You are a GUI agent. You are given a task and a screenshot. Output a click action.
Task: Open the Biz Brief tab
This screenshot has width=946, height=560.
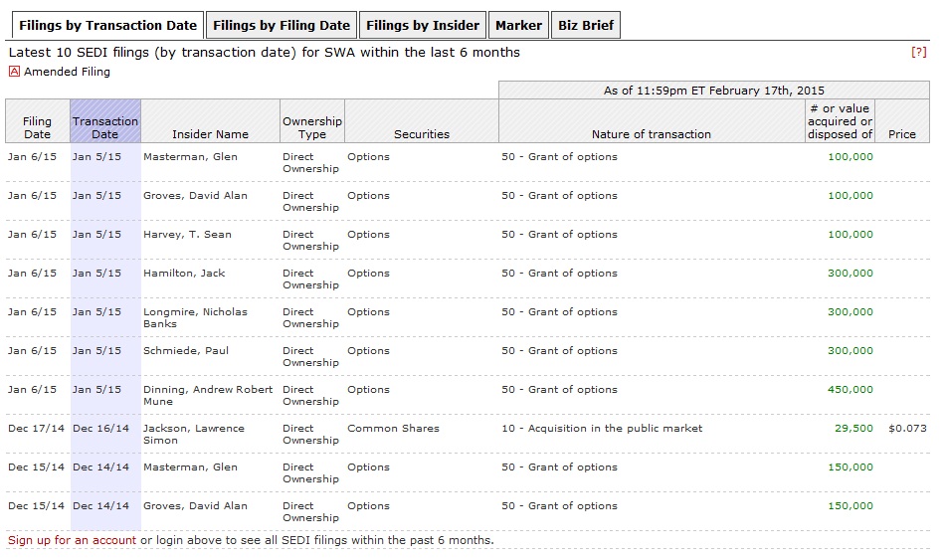coord(585,26)
